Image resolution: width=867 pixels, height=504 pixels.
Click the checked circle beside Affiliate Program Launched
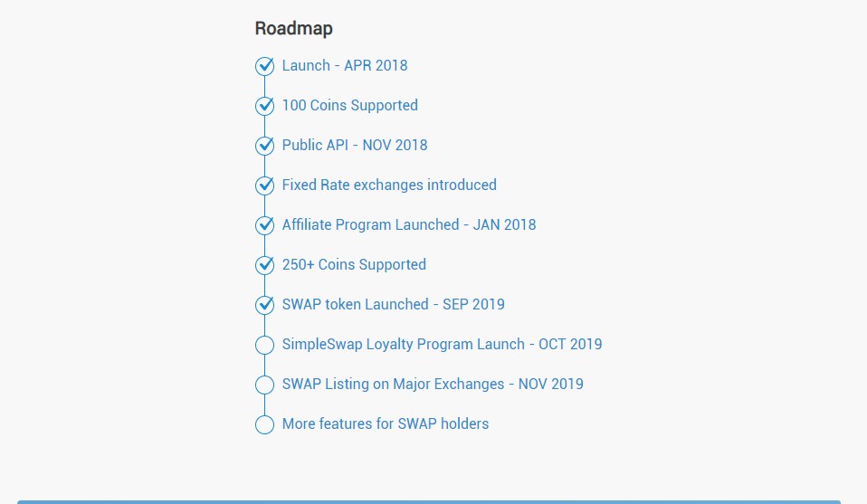[x=265, y=225]
